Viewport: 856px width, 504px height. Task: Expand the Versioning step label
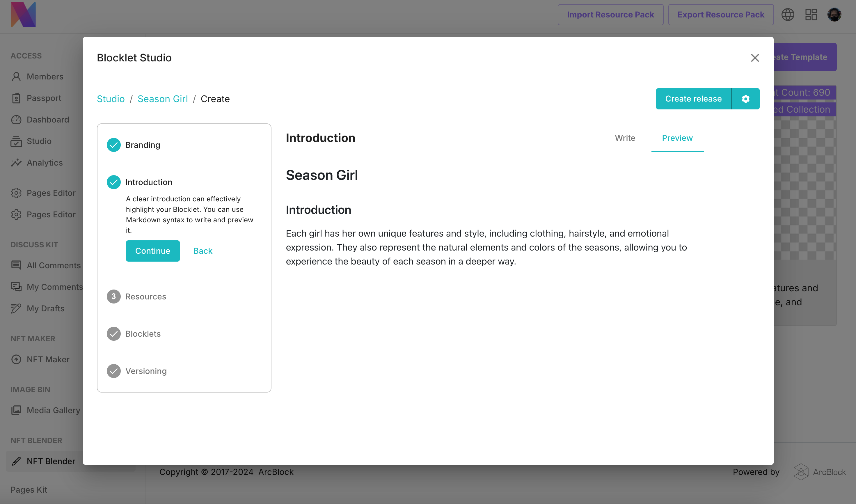click(x=146, y=371)
